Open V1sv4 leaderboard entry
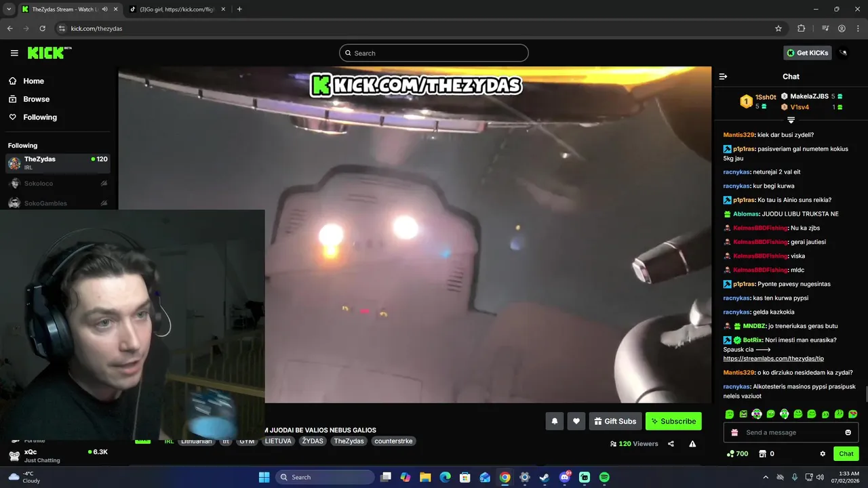Screen dimensions: 868x488 tap(812, 107)
